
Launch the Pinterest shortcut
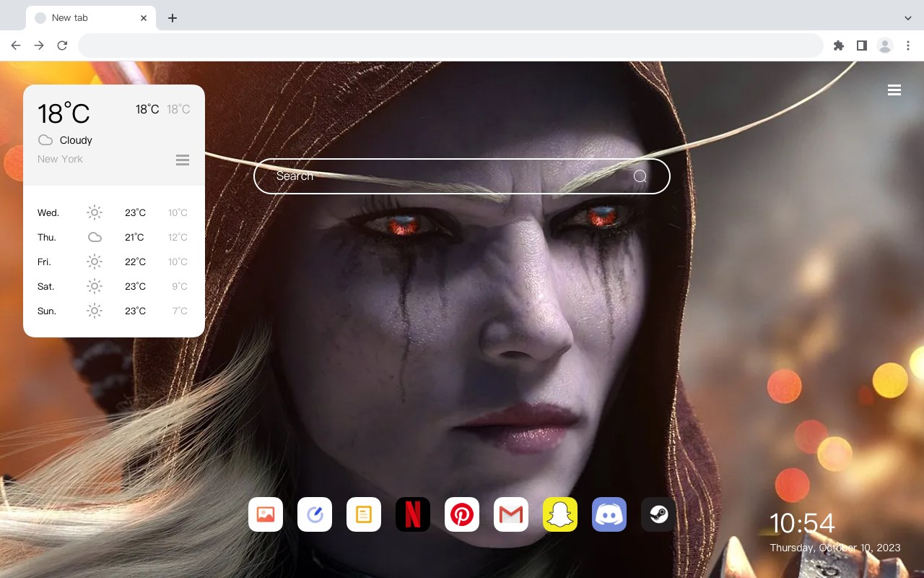tap(462, 514)
